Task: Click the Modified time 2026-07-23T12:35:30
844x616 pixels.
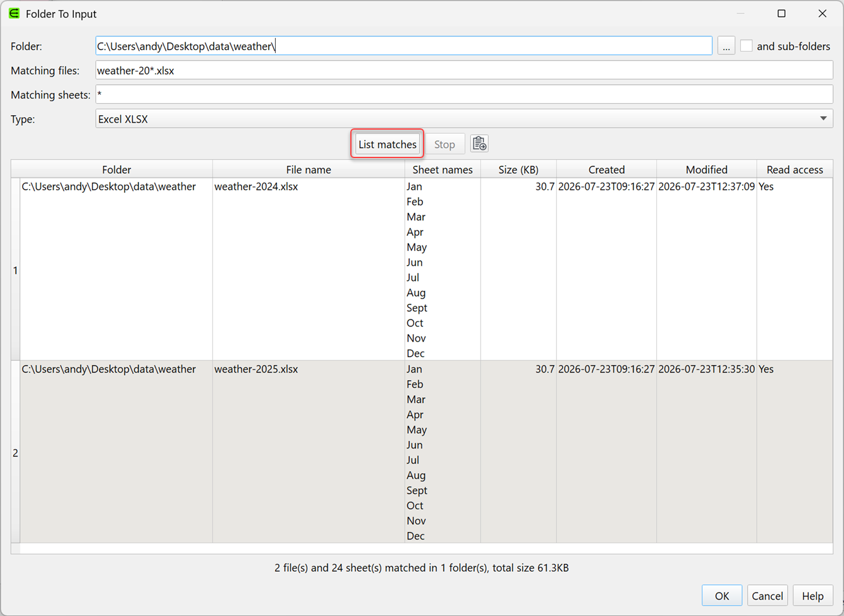Action: point(706,369)
